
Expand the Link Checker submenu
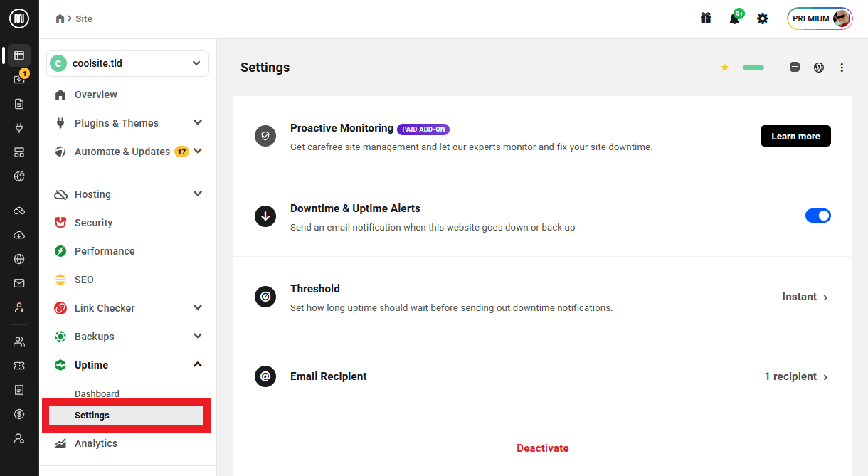coord(198,307)
